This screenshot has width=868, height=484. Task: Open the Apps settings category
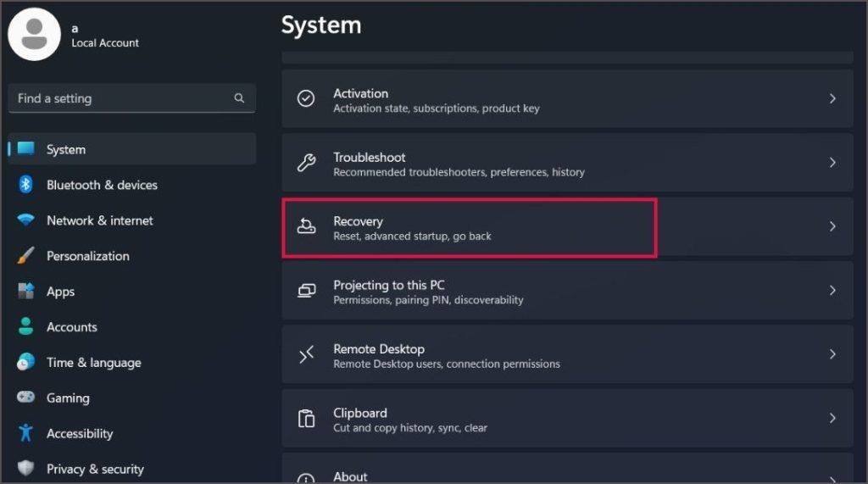[131, 292]
